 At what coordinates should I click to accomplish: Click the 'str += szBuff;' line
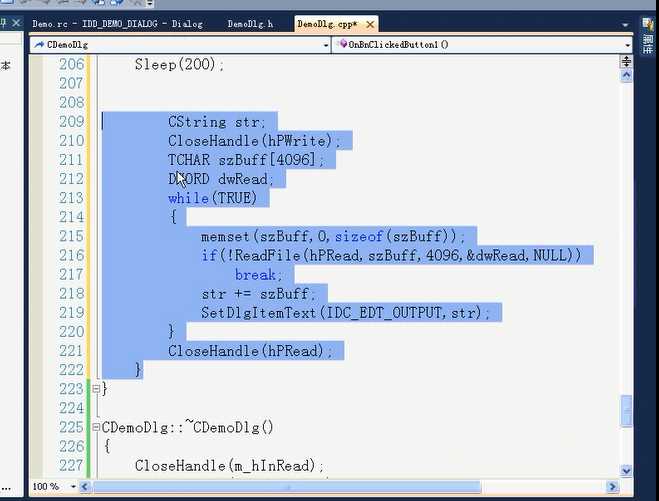(x=258, y=293)
